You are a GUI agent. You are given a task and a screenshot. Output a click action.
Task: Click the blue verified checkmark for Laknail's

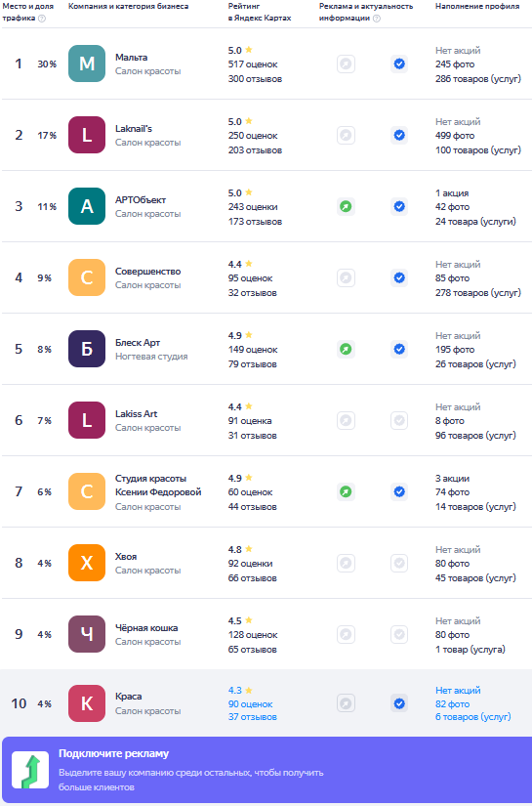(x=399, y=135)
